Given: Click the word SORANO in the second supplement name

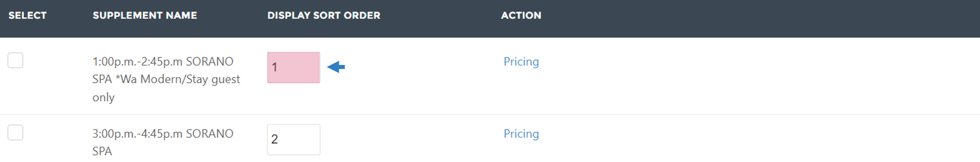Looking at the screenshot, I should (210, 134).
